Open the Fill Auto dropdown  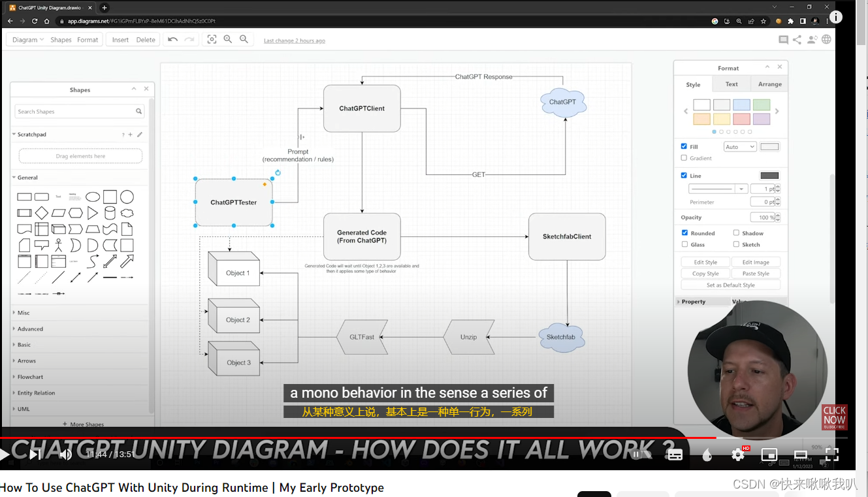click(740, 147)
